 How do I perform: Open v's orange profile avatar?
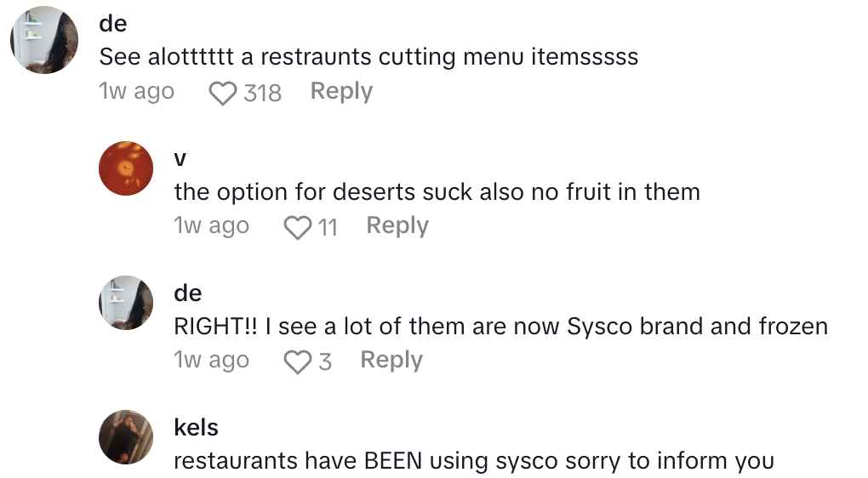(126, 169)
